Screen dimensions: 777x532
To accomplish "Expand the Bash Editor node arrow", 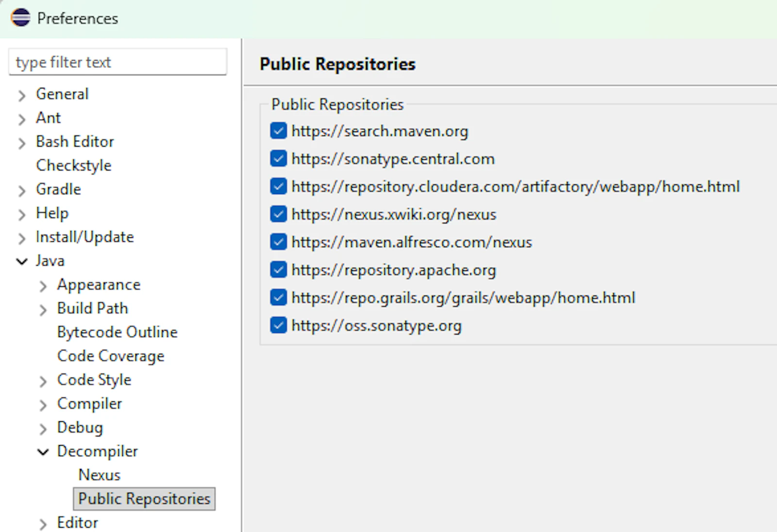I will (x=21, y=143).
